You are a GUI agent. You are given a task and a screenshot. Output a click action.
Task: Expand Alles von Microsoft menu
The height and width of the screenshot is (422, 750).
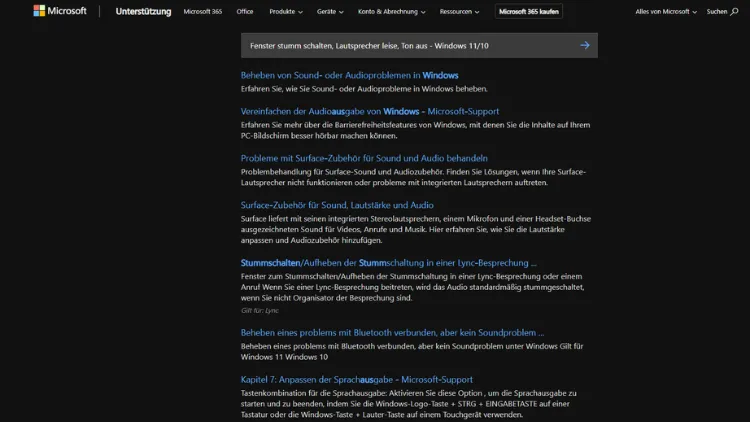point(666,11)
